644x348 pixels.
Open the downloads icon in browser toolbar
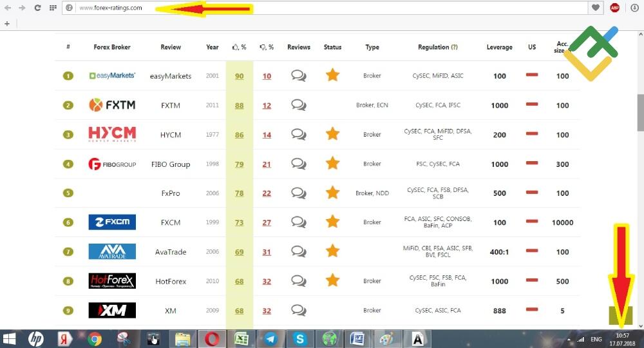coord(634,7)
